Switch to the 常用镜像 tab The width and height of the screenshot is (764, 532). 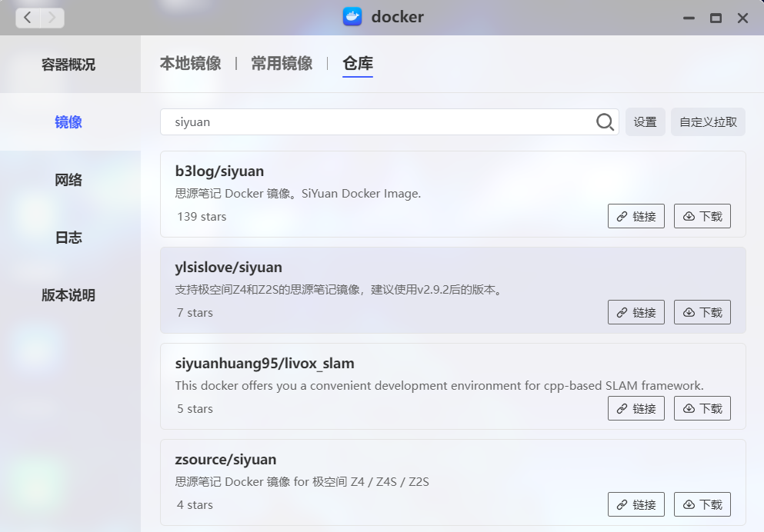pyautogui.click(x=282, y=63)
